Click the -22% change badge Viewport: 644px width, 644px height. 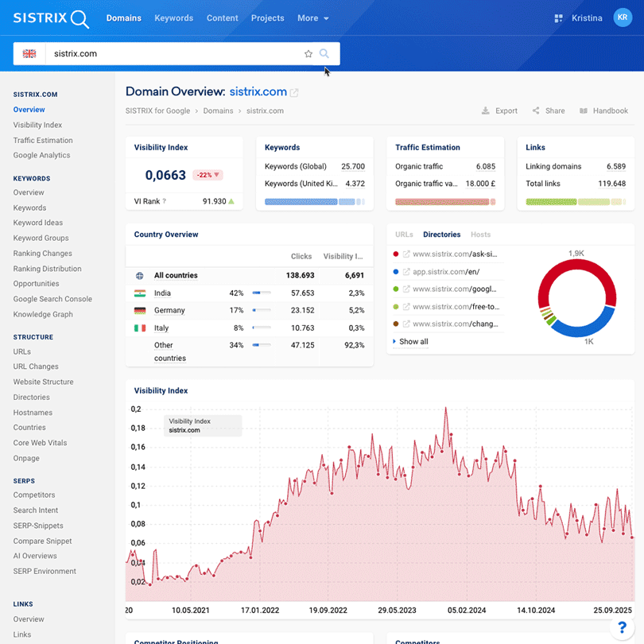click(x=208, y=175)
